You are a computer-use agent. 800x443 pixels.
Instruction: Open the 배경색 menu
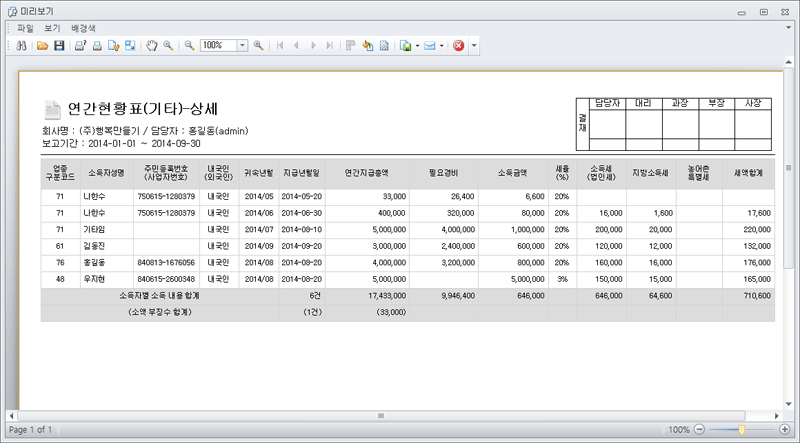(84, 28)
